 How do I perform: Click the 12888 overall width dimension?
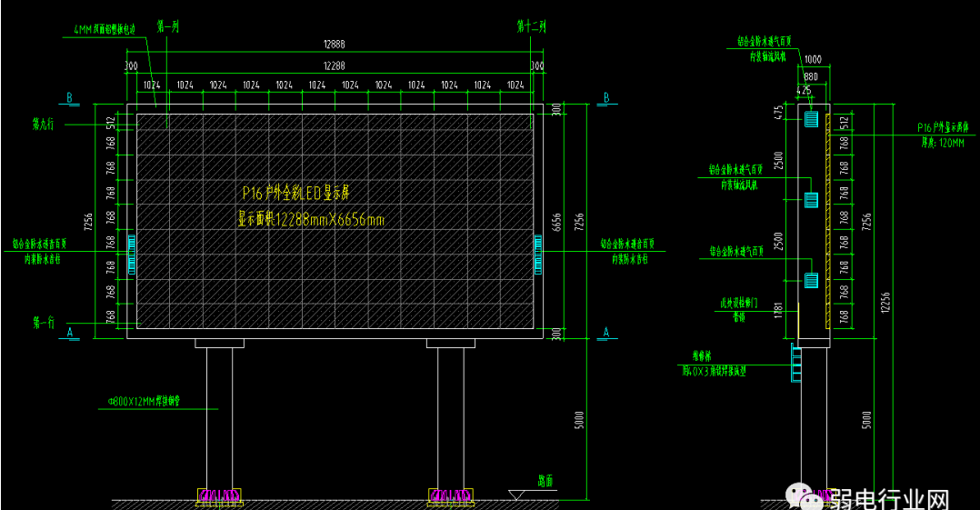pos(335,45)
